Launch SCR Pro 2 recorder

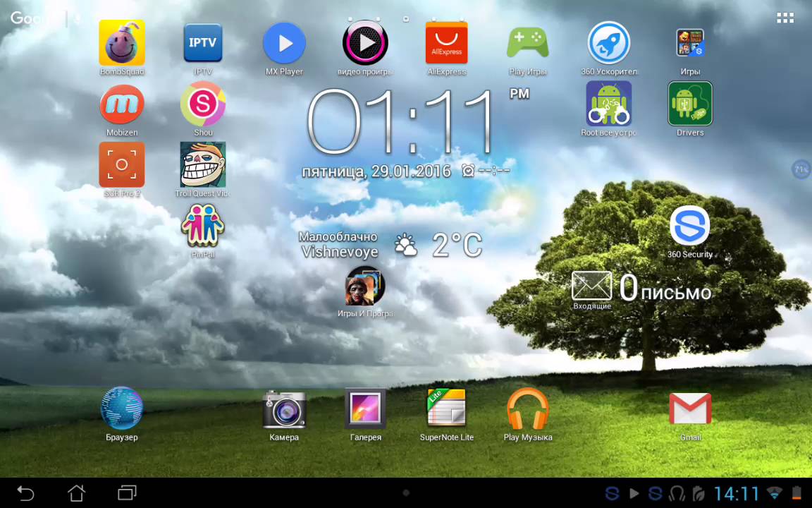[x=122, y=164]
